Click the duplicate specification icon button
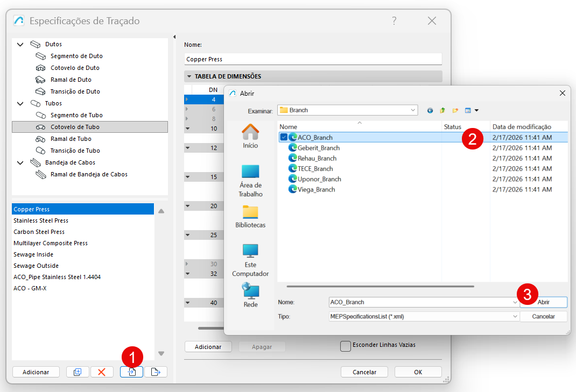 pos(78,372)
